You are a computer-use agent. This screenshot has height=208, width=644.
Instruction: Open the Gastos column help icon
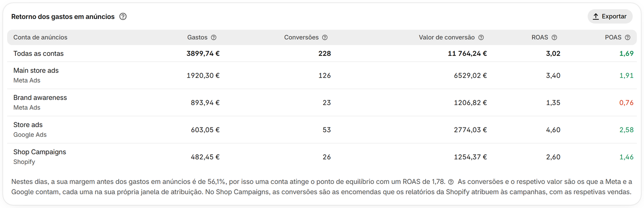tap(214, 37)
